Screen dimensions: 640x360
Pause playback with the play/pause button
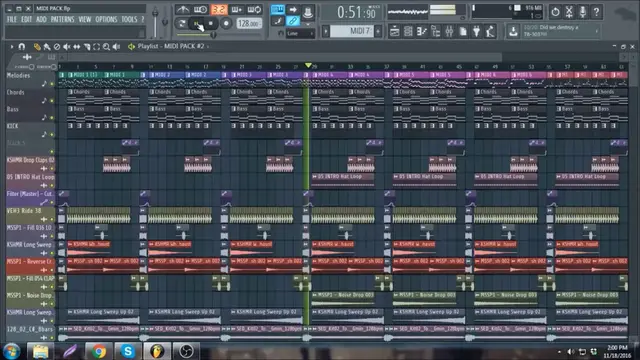tap(197, 24)
